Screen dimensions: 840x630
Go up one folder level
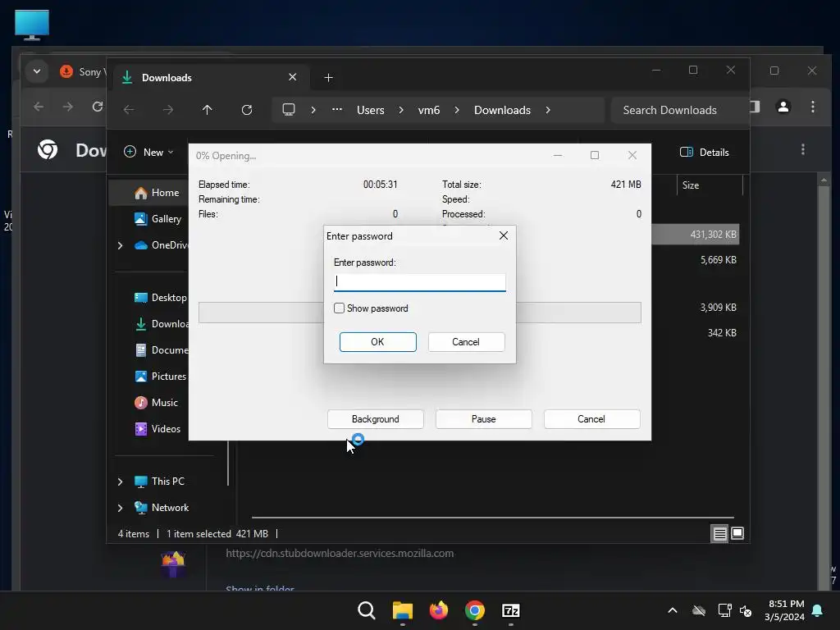click(x=208, y=110)
